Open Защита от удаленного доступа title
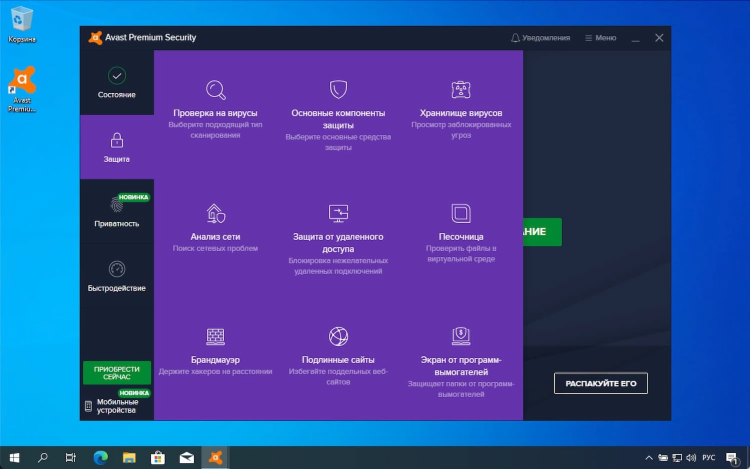 click(x=338, y=243)
